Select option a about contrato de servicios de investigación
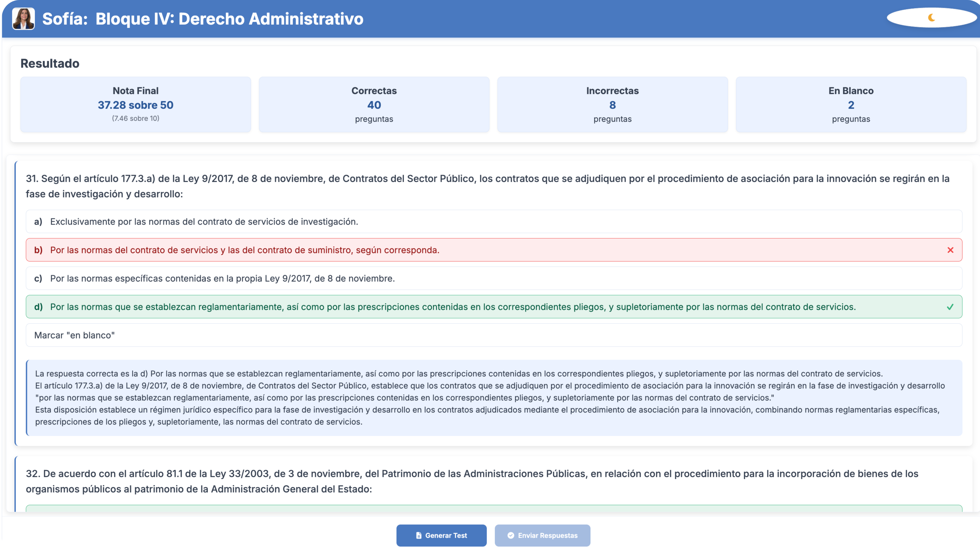Image resolution: width=980 pixels, height=551 pixels. point(494,222)
